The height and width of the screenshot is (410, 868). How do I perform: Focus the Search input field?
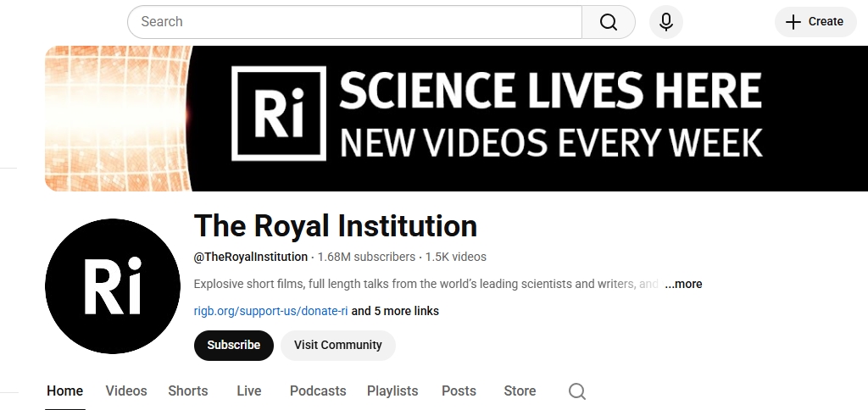355,22
